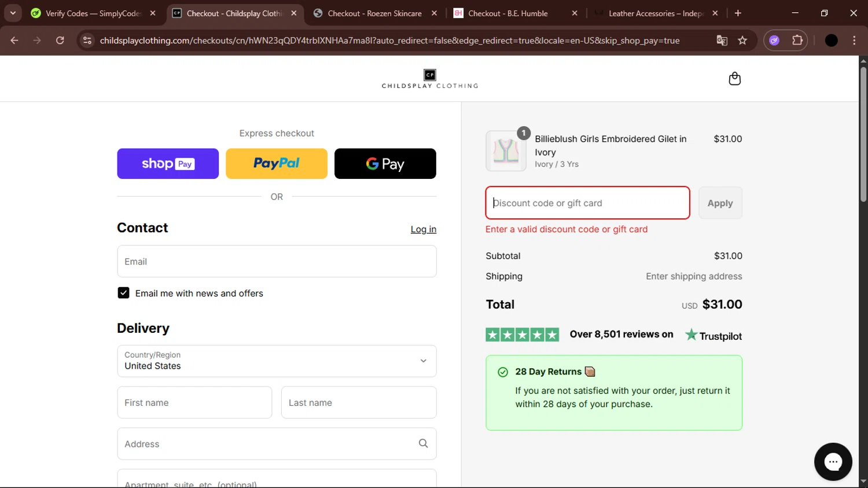This screenshot has height=488, width=868.
Task: Uncheck Email me with news and offers
Action: [x=124, y=293]
